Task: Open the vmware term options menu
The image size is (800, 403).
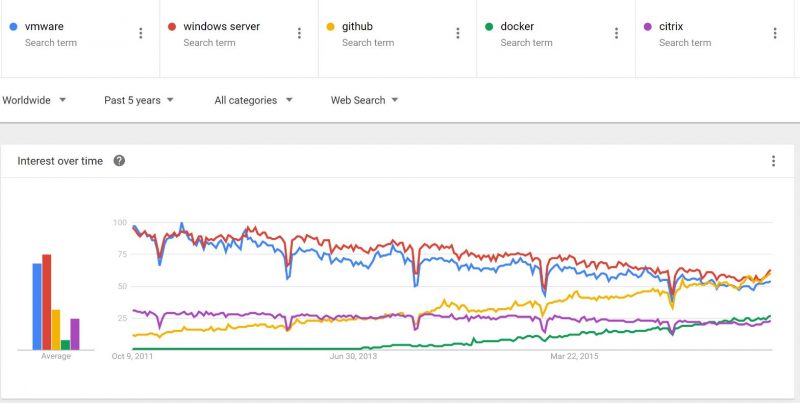Action: [x=141, y=33]
